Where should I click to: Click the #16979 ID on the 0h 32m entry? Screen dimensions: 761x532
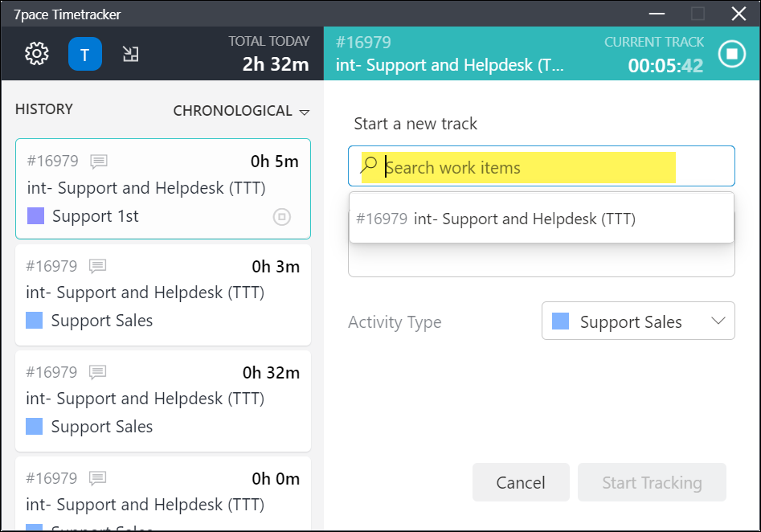pyautogui.click(x=51, y=372)
